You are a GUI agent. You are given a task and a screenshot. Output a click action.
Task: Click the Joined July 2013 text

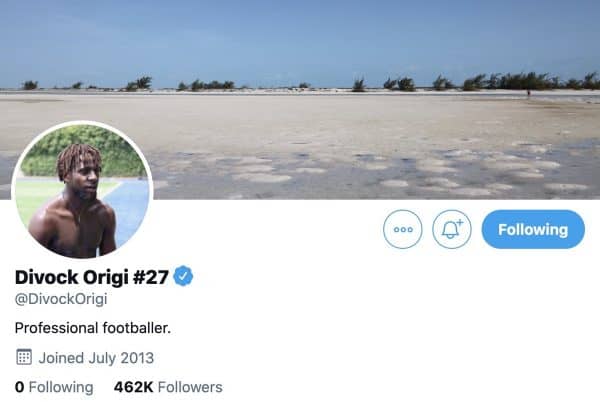coord(96,358)
